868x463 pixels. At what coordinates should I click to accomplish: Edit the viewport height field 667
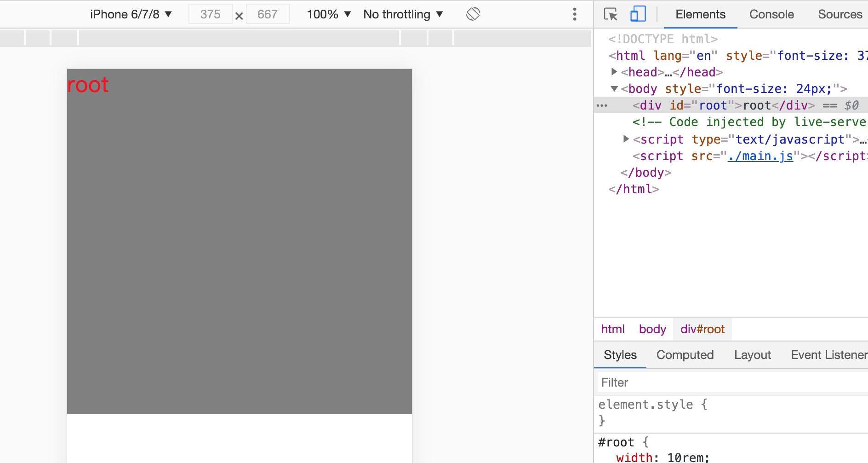pos(268,14)
